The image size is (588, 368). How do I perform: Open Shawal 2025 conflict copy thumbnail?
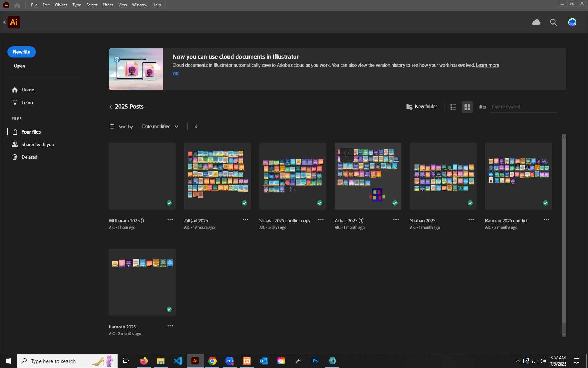coord(293,176)
